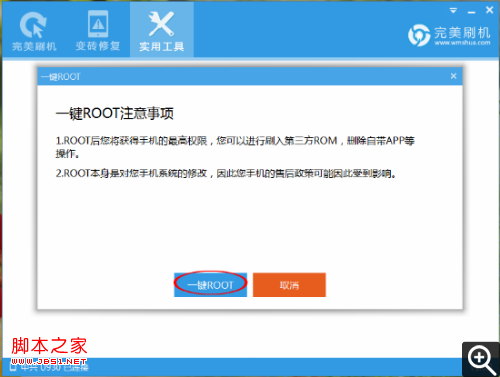Image resolution: width=500 pixels, height=377 pixels.
Task: Minimize the 完美刷机 window
Action: point(471,12)
